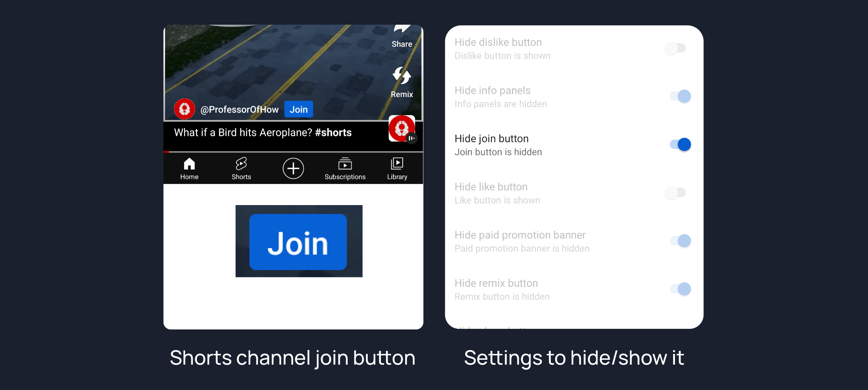Image resolution: width=868 pixels, height=390 pixels.
Task: Open the Subscriptions tab icon
Action: tap(345, 163)
